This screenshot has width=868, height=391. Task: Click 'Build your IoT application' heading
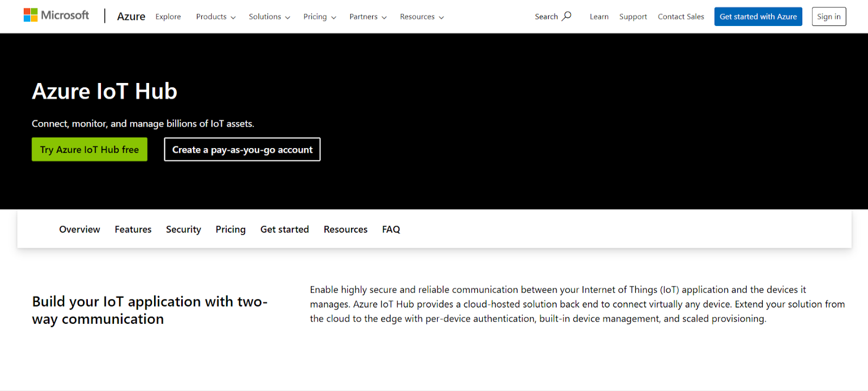click(150, 310)
